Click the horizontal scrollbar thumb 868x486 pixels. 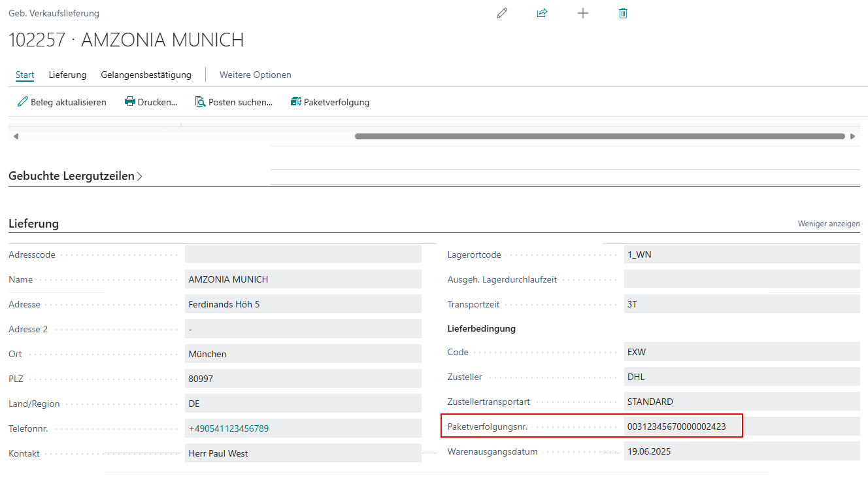(599, 137)
